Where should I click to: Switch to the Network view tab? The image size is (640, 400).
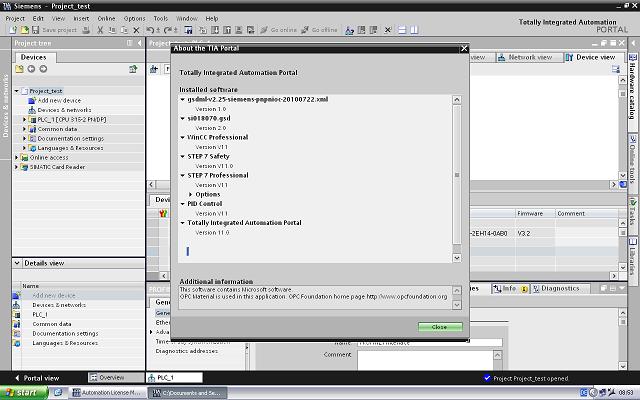coord(528,57)
